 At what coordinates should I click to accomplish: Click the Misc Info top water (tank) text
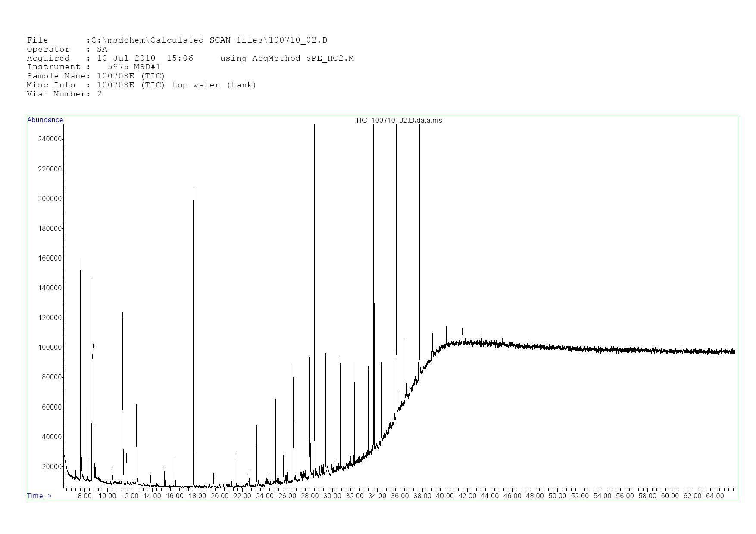214,85
